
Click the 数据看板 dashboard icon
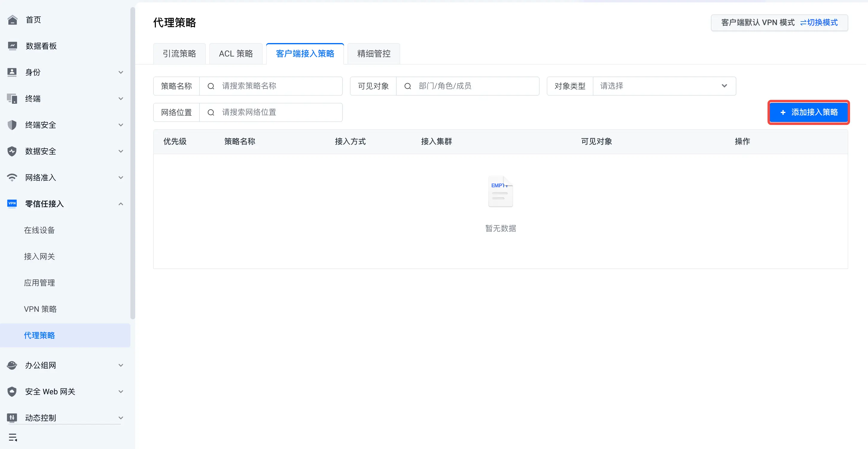pyautogui.click(x=12, y=46)
